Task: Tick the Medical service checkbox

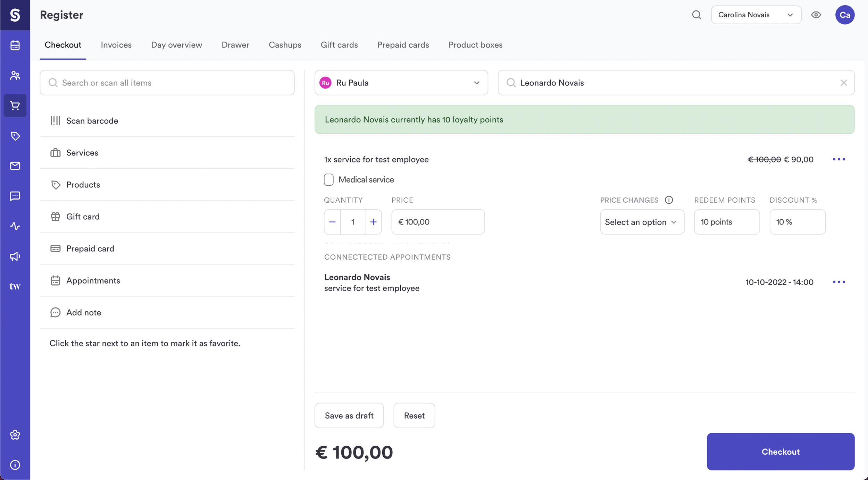Action: click(328, 179)
